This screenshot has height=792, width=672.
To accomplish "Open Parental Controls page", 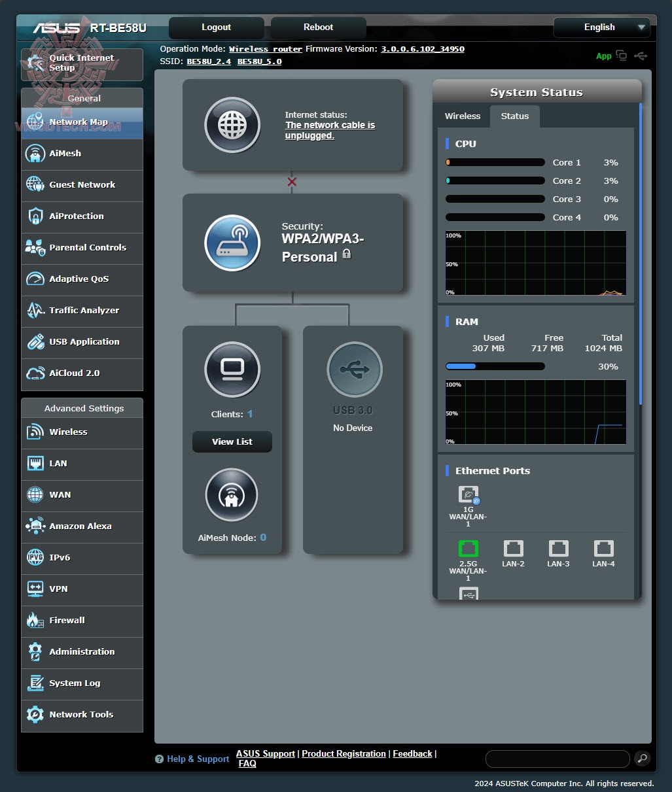I will tap(82, 248).
